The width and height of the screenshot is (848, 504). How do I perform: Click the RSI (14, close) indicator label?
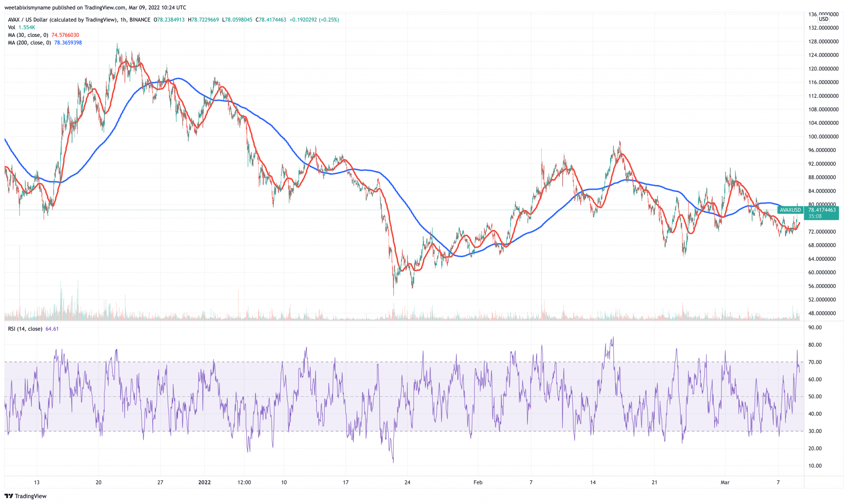[25, 329]
